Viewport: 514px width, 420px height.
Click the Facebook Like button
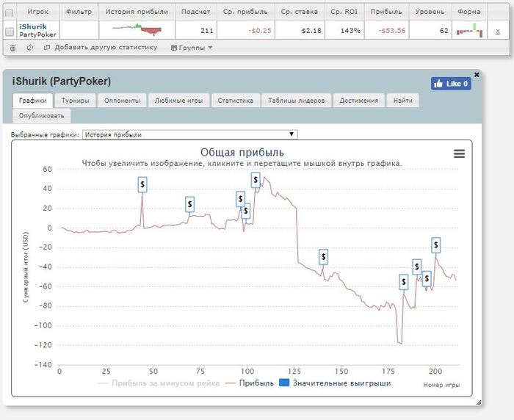[x=451, y=84]
